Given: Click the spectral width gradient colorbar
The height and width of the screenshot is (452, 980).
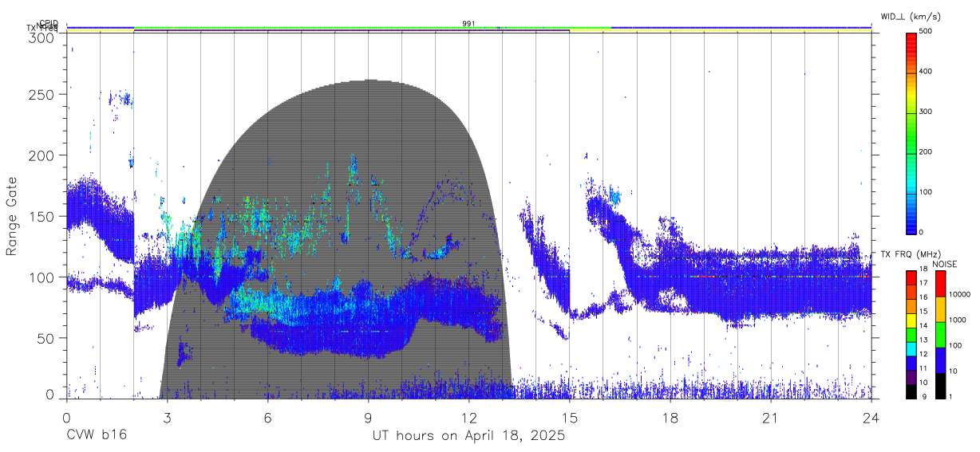Looking at the screenshot, I should (x=911, y=132).
